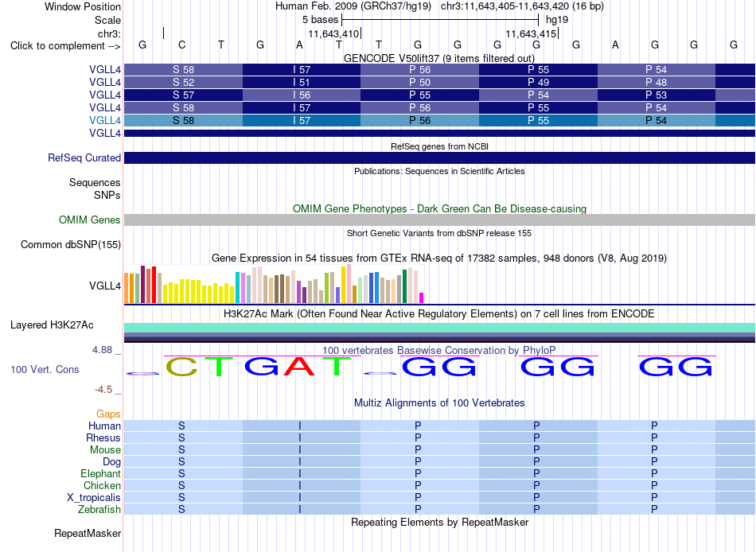Click the Common dbSNP(155) label

(x=70, y=244)
